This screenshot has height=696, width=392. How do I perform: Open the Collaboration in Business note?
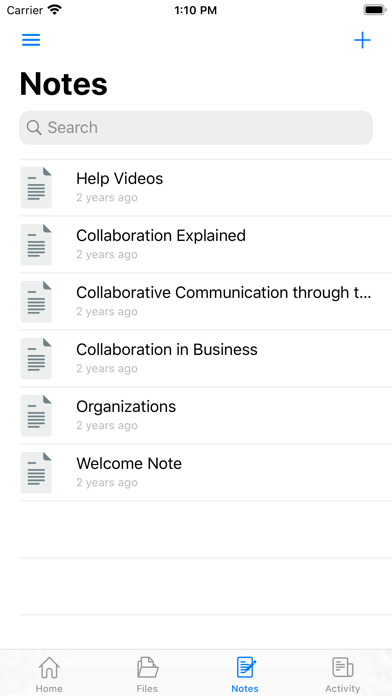(206, 359)
